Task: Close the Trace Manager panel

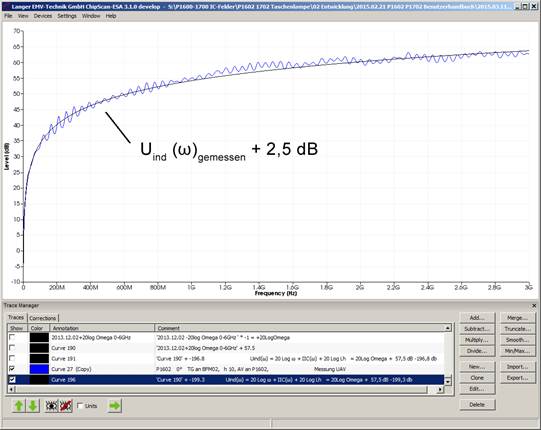Action: tap(534, 305)
